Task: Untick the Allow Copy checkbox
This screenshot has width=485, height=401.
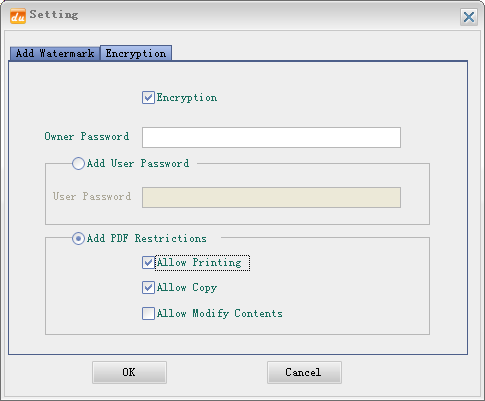Action: click(x=148, y=288)
